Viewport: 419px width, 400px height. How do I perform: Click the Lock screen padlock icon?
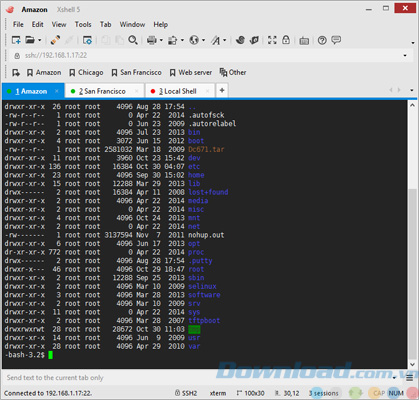pyautogui.click(x=286, y=40)
